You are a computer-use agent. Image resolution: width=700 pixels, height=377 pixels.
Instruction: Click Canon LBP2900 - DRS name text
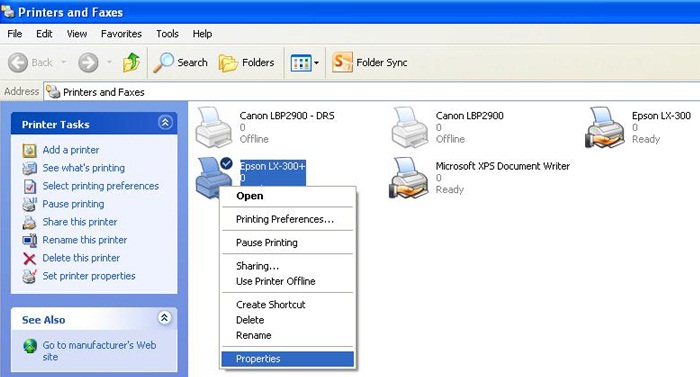click(287, 116)
